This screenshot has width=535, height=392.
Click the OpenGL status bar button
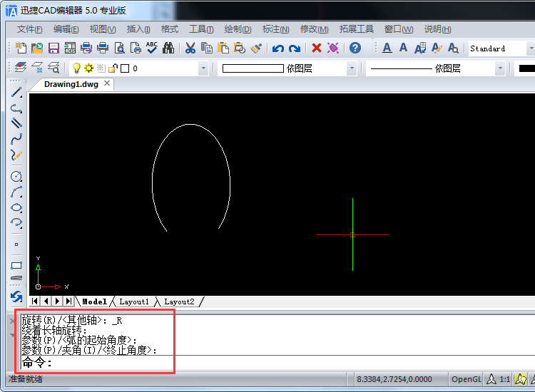[x=466, y=379]
